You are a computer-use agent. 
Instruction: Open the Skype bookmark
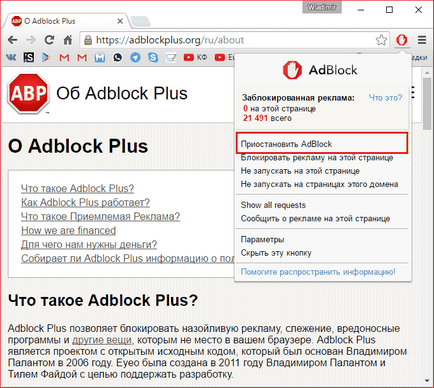153,58
